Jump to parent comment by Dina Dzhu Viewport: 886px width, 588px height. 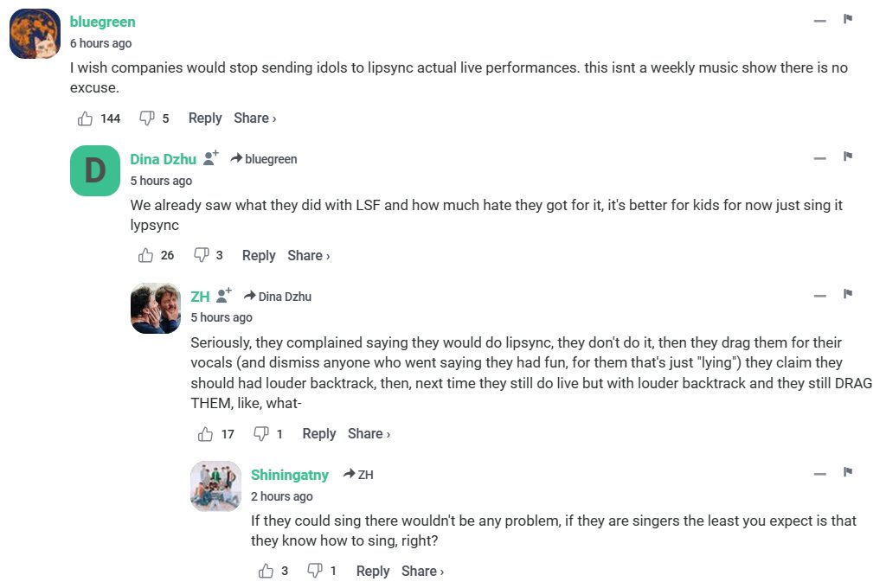(278, 297)
